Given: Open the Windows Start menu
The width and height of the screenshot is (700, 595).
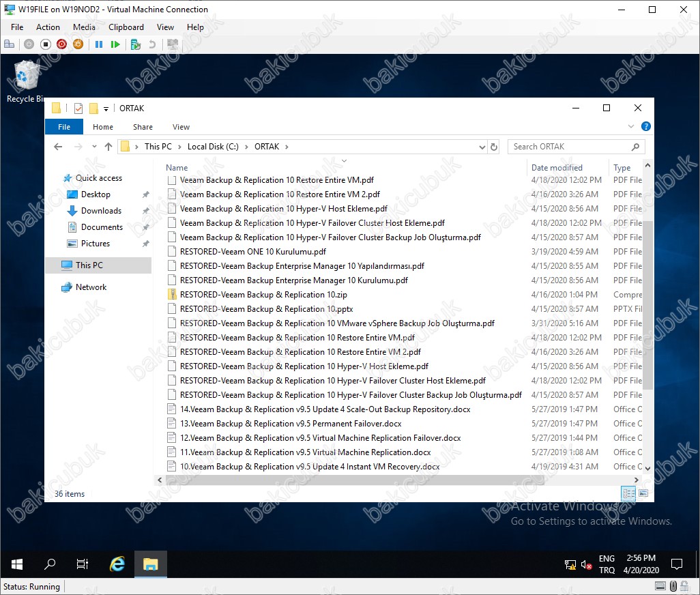Looking at the screenshot, I should (17, 564).
